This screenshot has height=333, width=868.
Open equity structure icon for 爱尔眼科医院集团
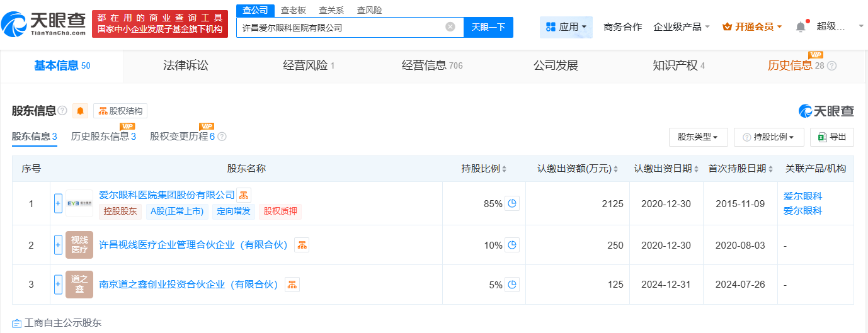click(244, 195)
